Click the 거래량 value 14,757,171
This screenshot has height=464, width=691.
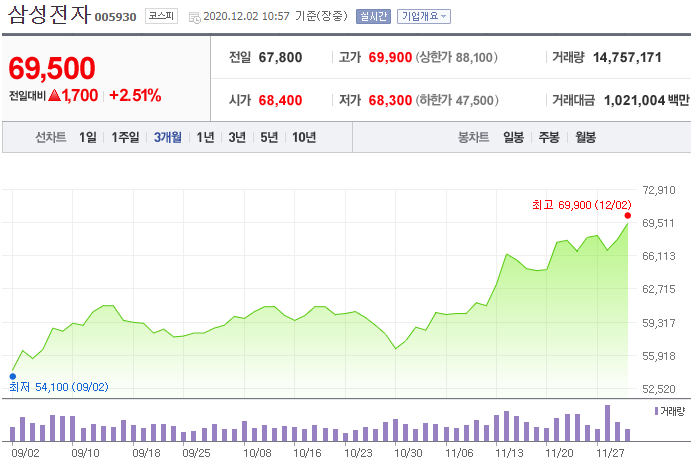(627, 57)
